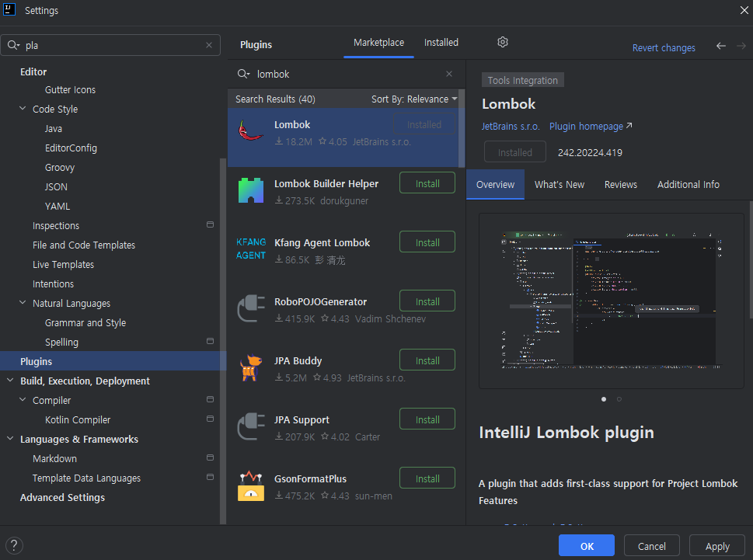Collapse the Build, Execution, Deployment node
The height and width of the screenshot is (560, 753).
coord(10,380)
